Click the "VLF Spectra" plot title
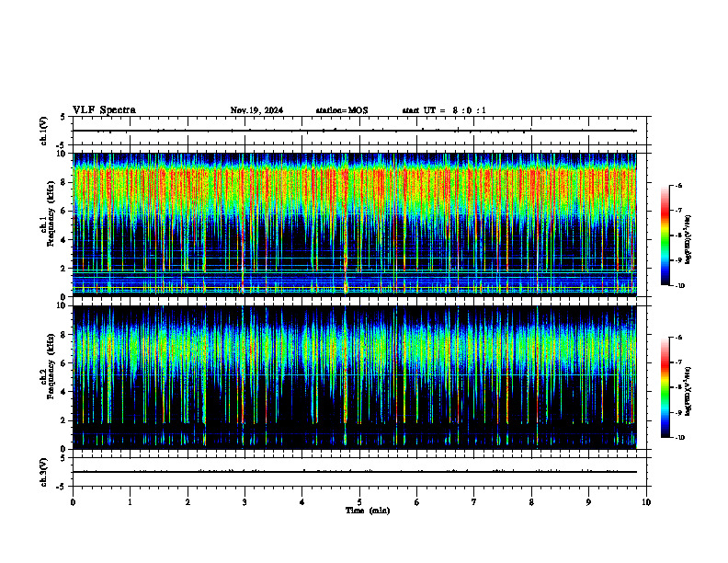 click(x=104, y=110)
